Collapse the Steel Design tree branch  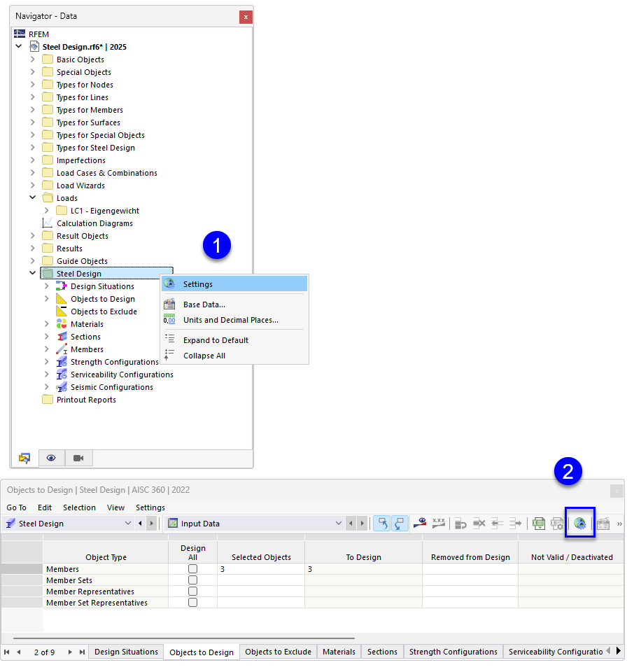point(32,273)
